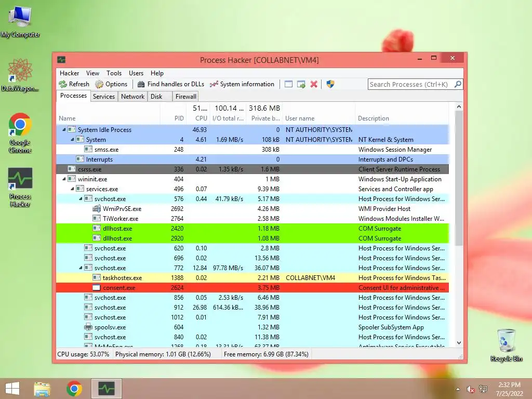Collapse the wininit.exe tree node
532x399 pixels.
pos(64,179)
